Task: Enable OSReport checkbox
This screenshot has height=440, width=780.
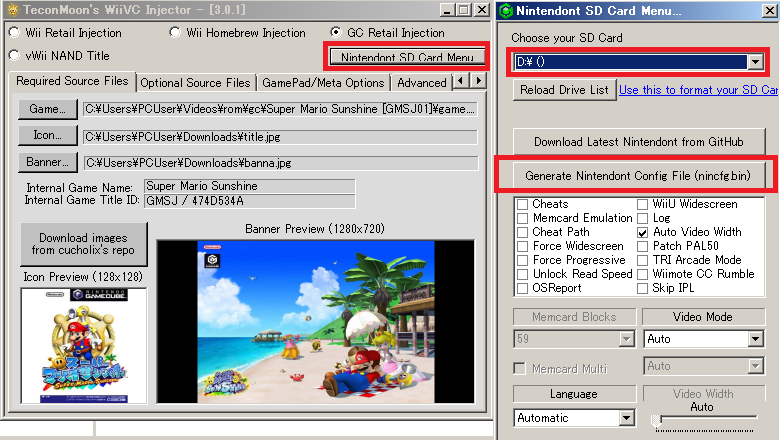Action: pyautogui.click(x=522, y=288)
